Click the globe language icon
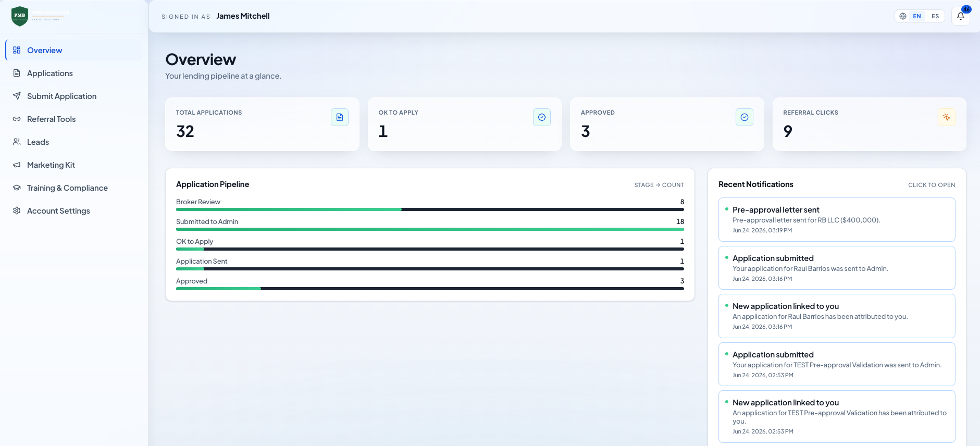This screenshot has width=980, height=446. point(903,16)
